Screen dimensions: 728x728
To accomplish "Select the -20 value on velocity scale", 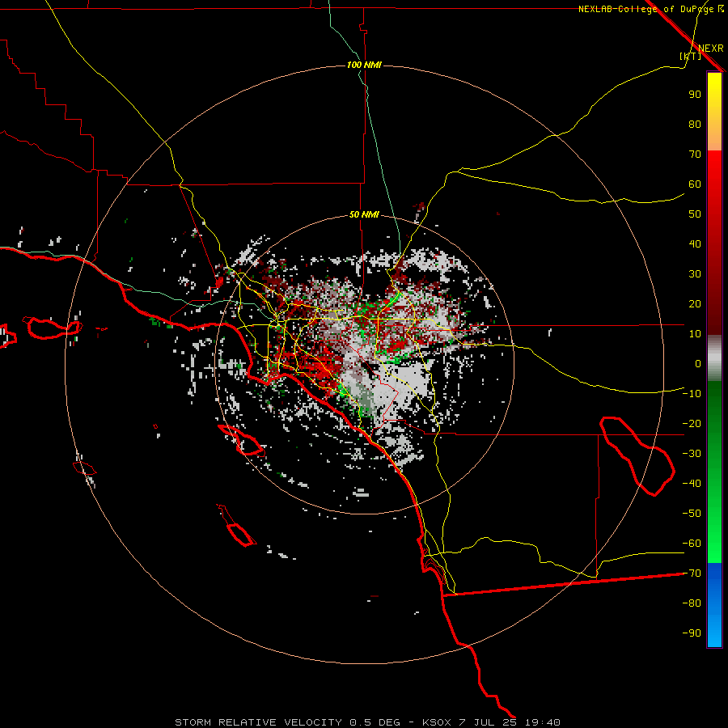I will 692,423.
